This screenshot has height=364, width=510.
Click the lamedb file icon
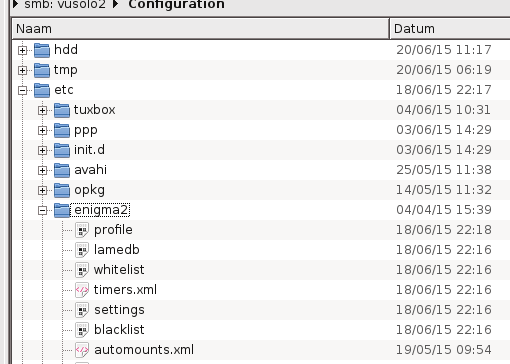point(82,250)
